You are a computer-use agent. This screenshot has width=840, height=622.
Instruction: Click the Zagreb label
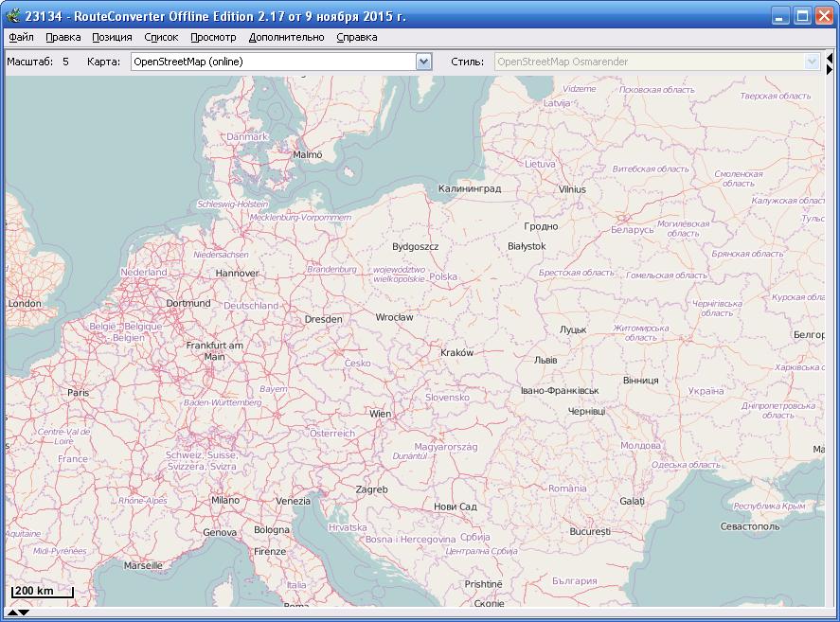pyautogui.click(x=371, y=489)
